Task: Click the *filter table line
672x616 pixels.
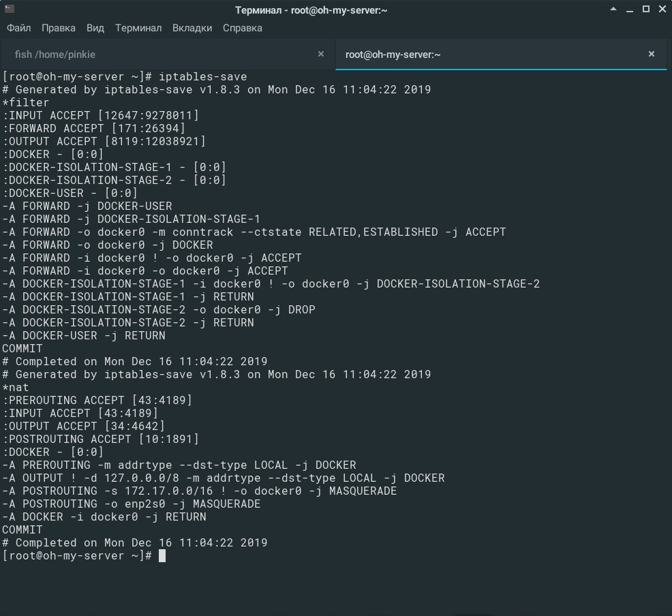Action: (26, 103)
